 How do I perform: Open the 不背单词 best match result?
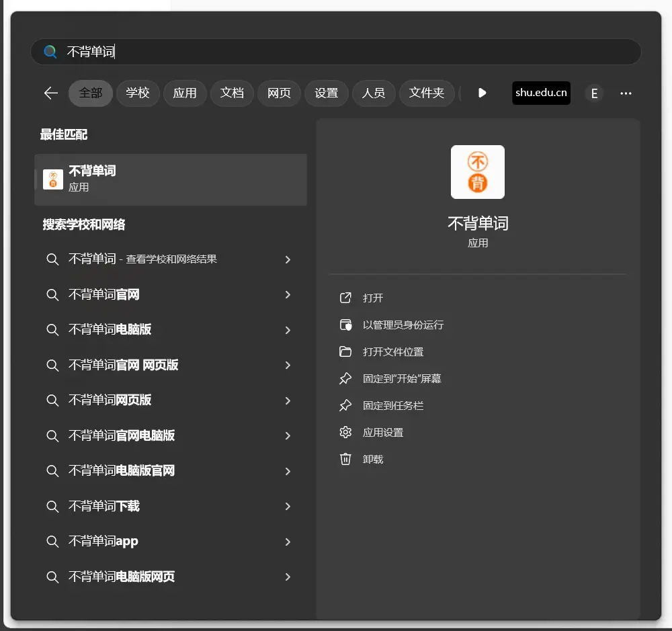click(171, 179)
